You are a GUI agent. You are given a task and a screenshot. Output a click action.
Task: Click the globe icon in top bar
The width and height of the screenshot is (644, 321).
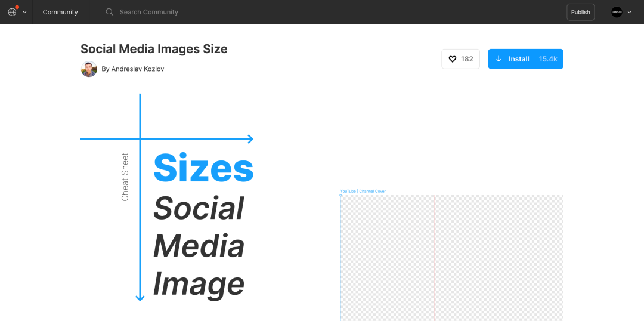[12, 12]
